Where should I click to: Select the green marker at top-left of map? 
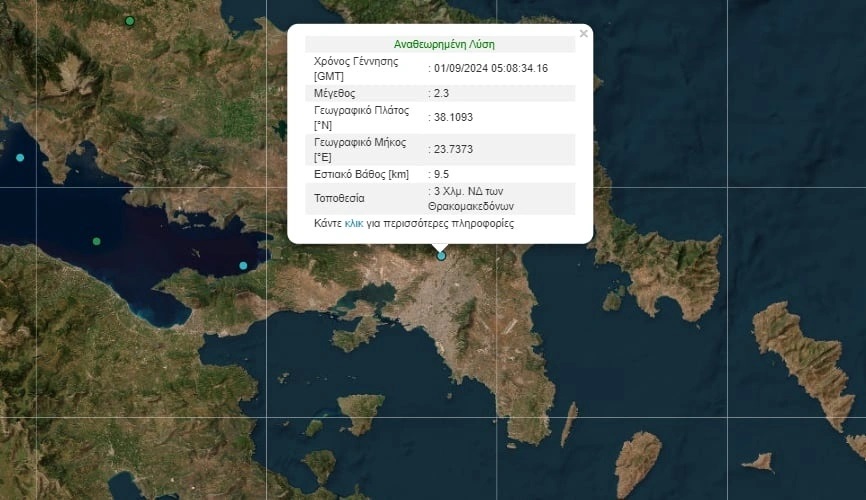pyautogui.click(x=129, y=21)
